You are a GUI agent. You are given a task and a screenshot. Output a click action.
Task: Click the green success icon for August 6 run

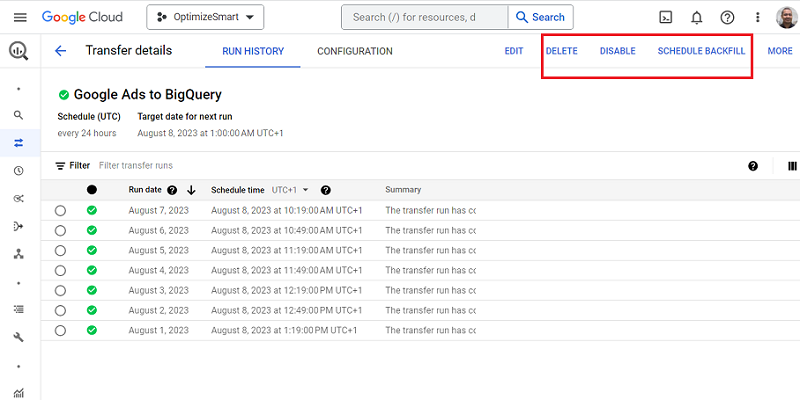(x=92, y=230)
